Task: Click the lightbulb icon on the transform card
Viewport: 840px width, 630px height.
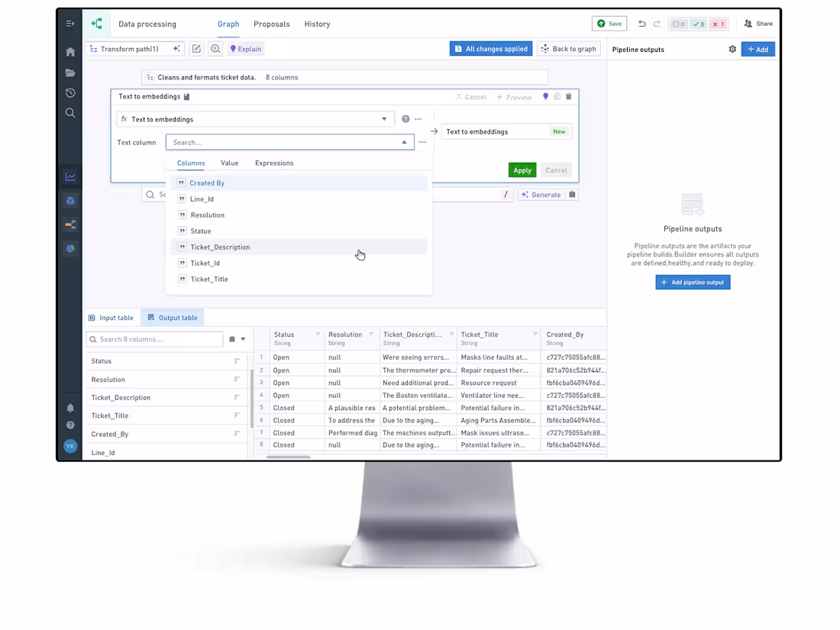Action: [546, 96]
